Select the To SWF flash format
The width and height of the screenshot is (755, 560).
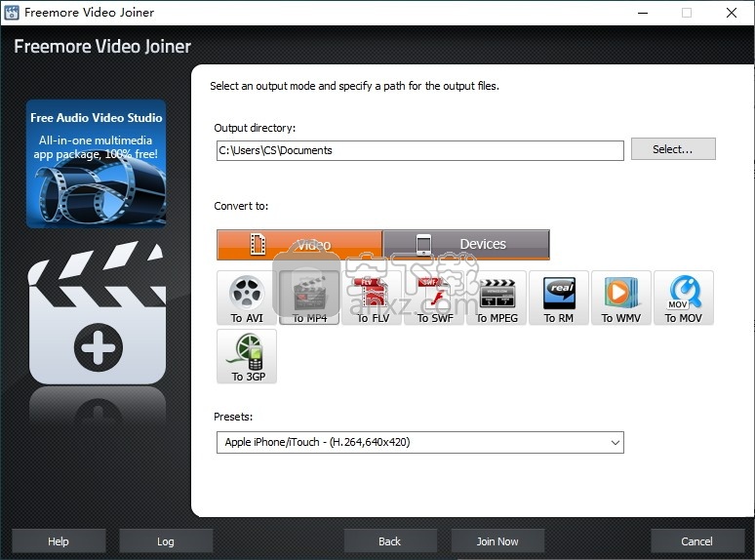pos(434,299)
